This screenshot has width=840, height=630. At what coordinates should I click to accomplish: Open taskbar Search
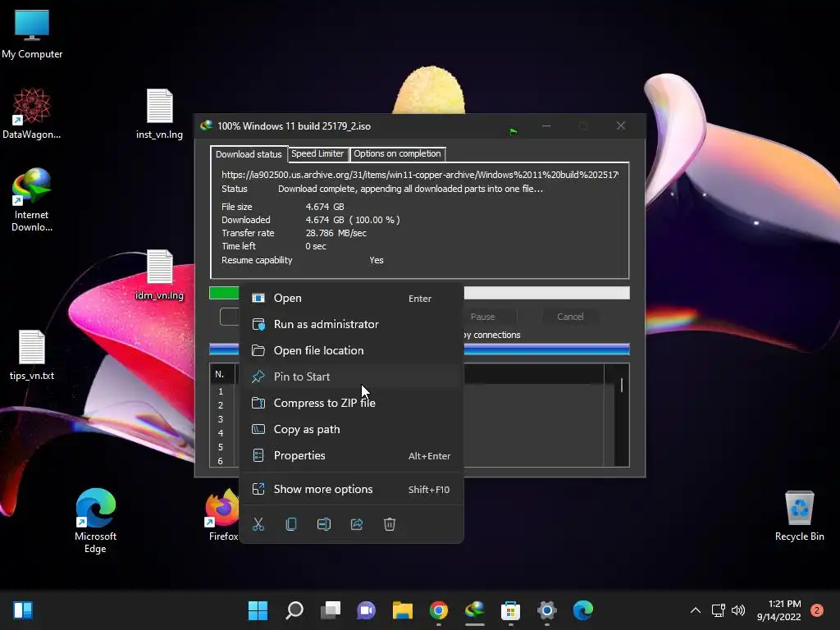pyautogui.click(x=294, y=610)
